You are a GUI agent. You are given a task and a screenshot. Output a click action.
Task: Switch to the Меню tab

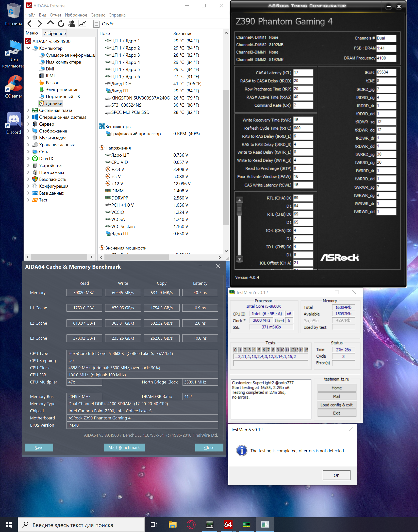[32, 33]
